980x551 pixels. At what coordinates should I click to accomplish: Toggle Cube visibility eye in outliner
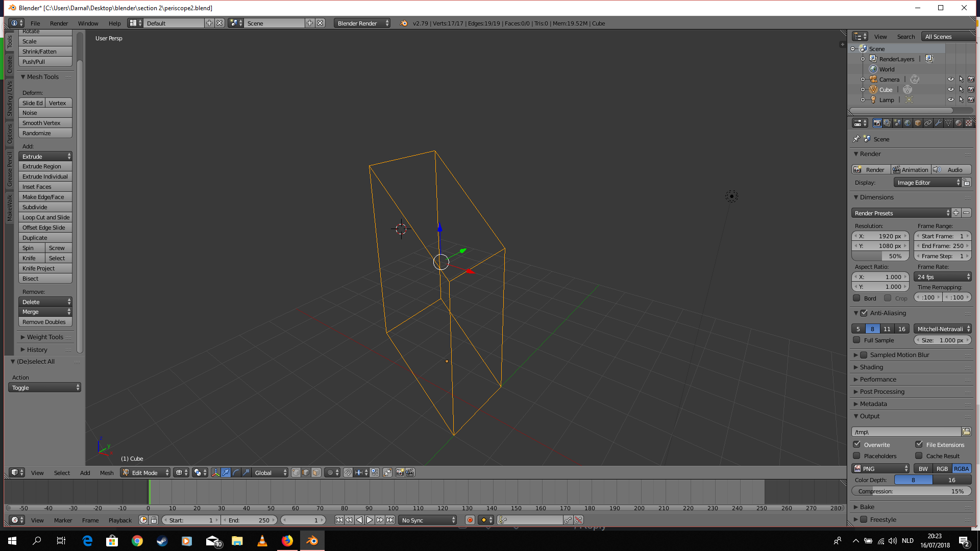coord(951,89)
